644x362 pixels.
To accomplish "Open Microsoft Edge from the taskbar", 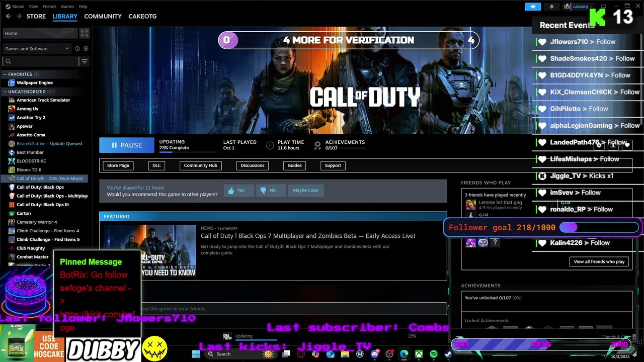I will pyautogui.click(x=404, y=354).
